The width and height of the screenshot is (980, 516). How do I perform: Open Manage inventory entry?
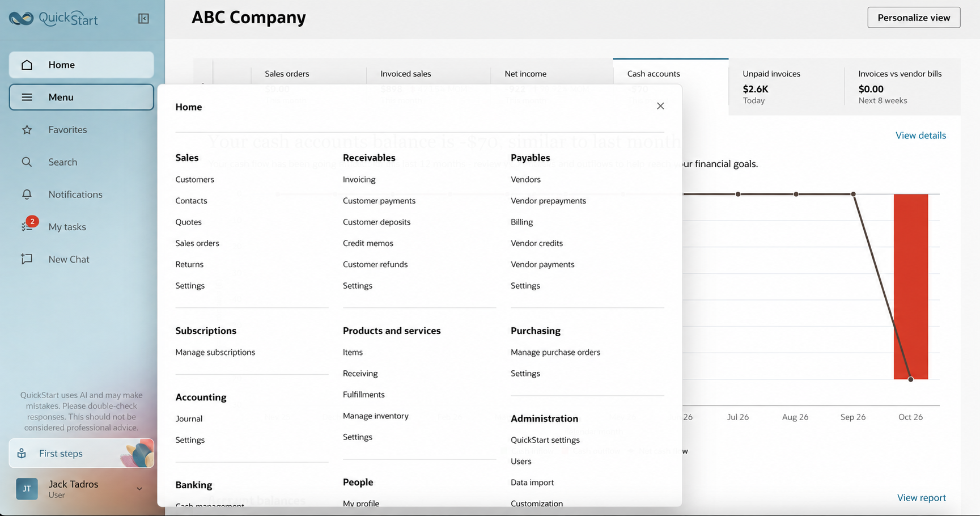pyautogui.click(x=375, y=416)
